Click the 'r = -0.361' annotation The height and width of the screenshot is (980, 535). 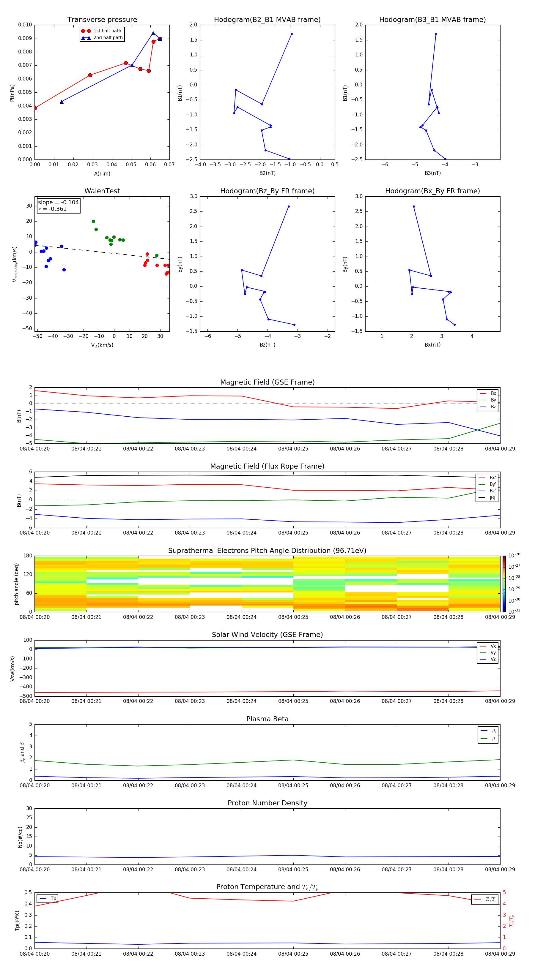53,209
